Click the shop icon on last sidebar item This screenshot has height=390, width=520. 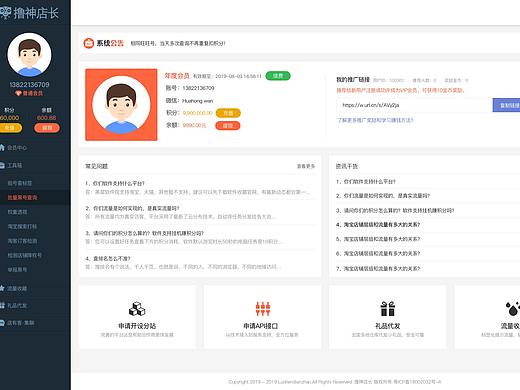point(2,322)
